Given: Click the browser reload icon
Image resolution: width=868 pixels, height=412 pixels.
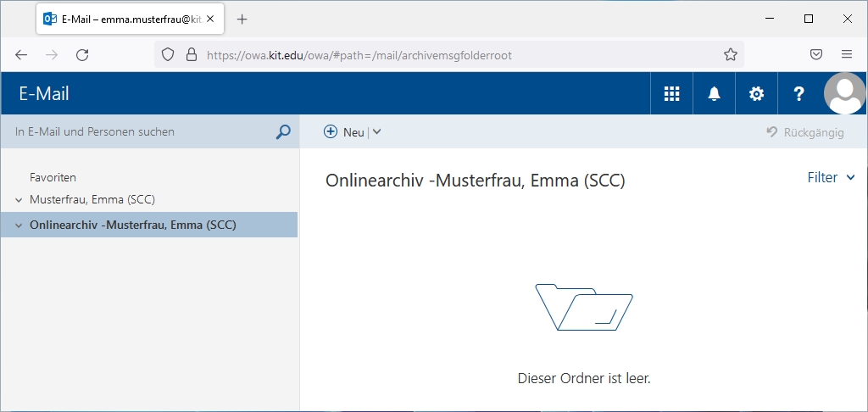Looking at the screenshot, I should [82, 55].
